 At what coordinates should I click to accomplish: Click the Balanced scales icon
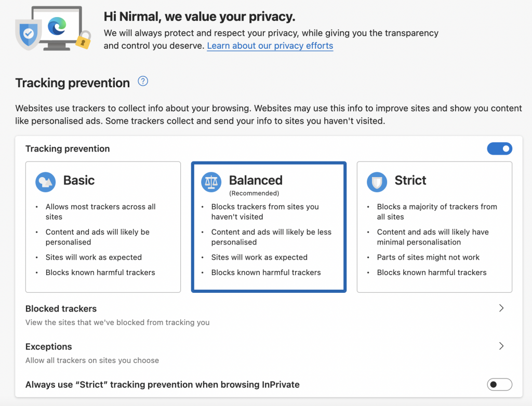point(211,182)
